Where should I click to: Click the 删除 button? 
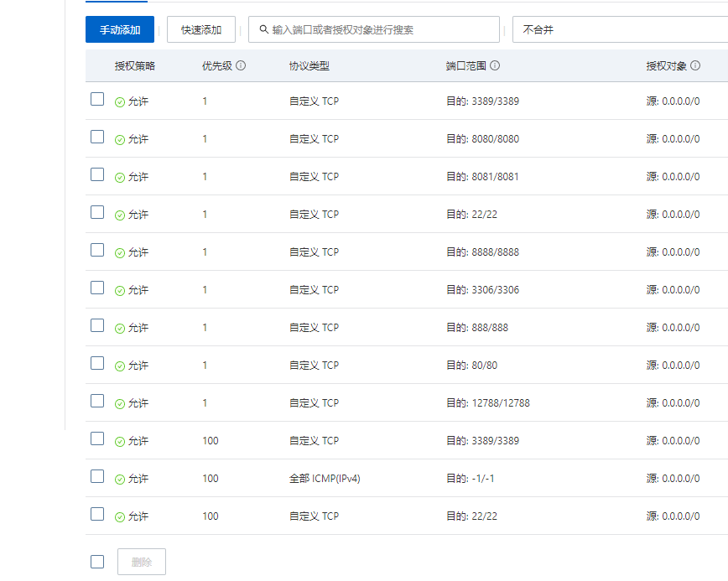point(142,562)
